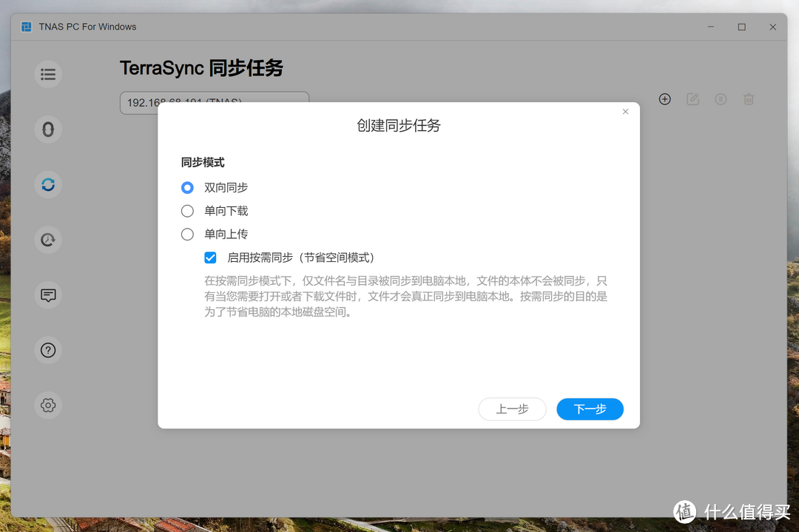The height and width of the screenshot is (532, 799).
Task: Click the TerraSync 同步任务 heading
Action: pos(201,68)
